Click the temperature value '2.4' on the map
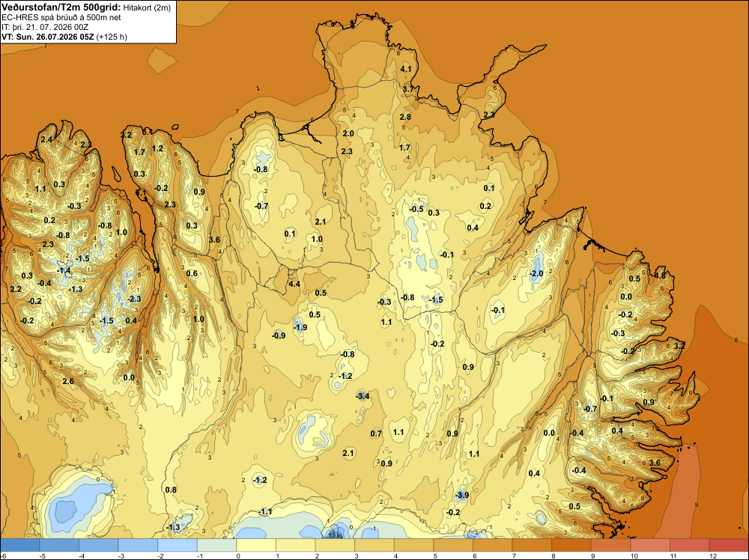The height and width of the screenshot is (560, 749). pyautogui.click(x=46, y=139)
